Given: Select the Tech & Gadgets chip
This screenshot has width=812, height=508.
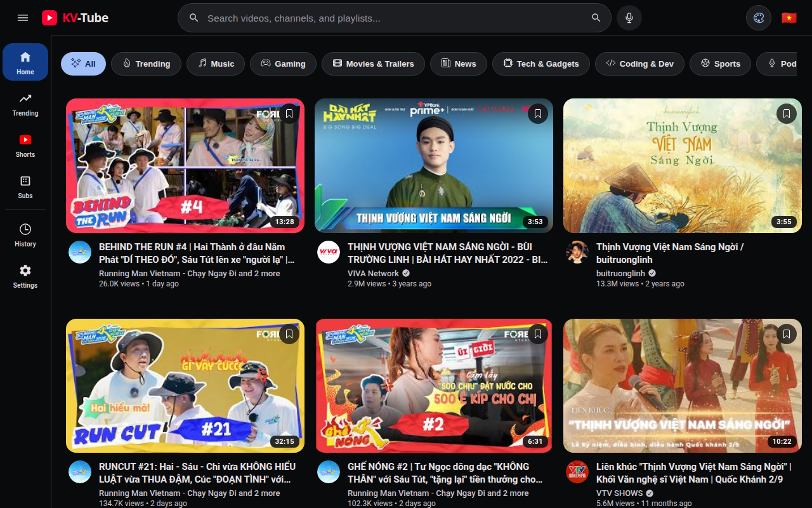Looking at the screenshot, I should coord(541,63).
